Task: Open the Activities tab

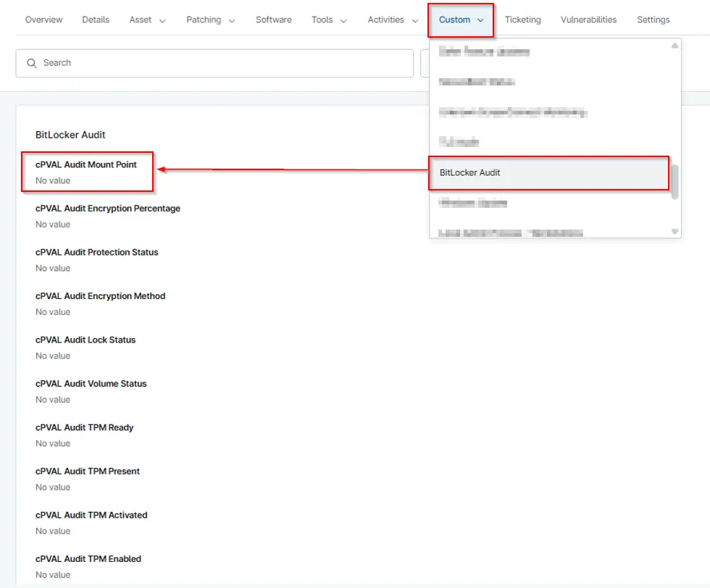Action: 385,20
